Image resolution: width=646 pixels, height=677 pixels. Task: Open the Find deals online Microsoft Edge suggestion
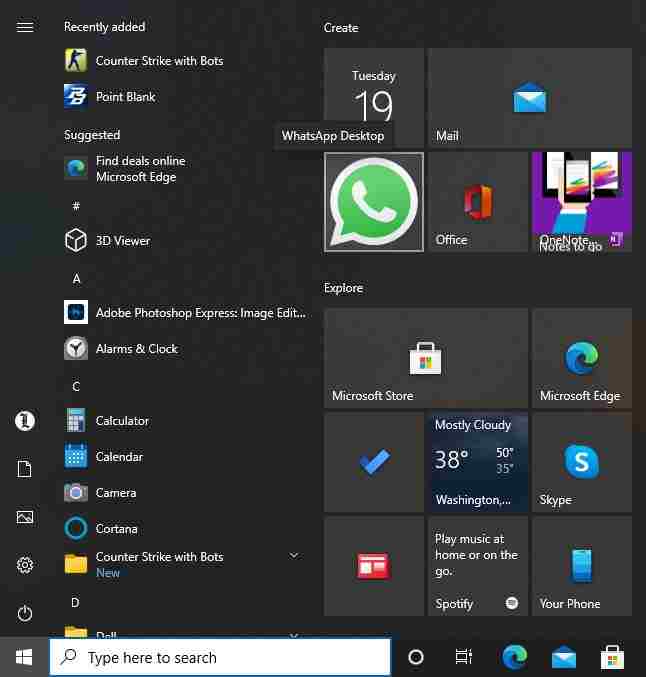pyautogui.click(x=184, y=169)
